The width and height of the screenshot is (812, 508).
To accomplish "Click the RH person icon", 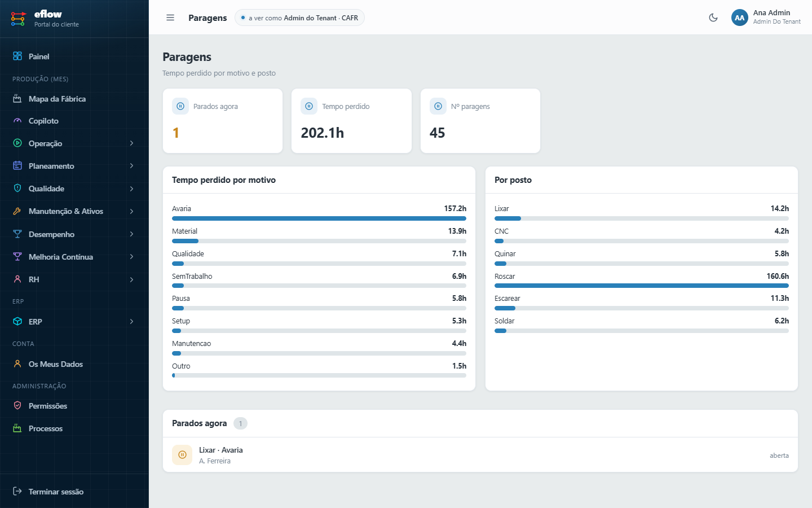I will tap(17, 279).
